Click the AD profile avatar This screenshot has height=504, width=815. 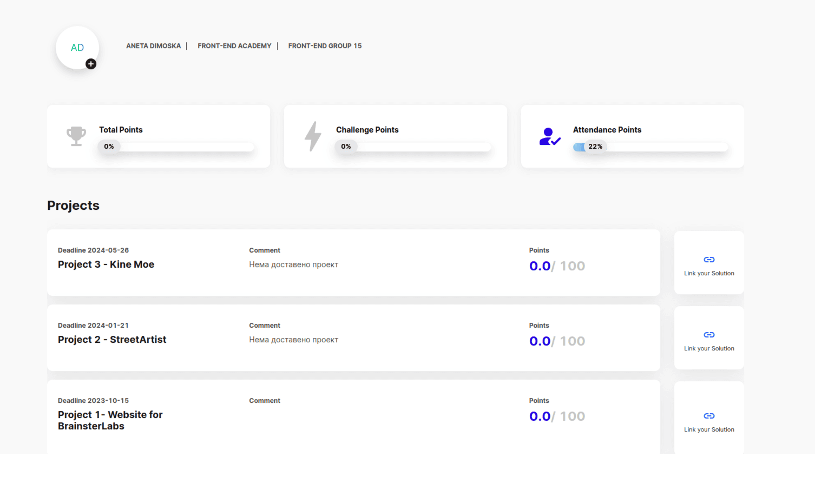(x=77, y=48)
